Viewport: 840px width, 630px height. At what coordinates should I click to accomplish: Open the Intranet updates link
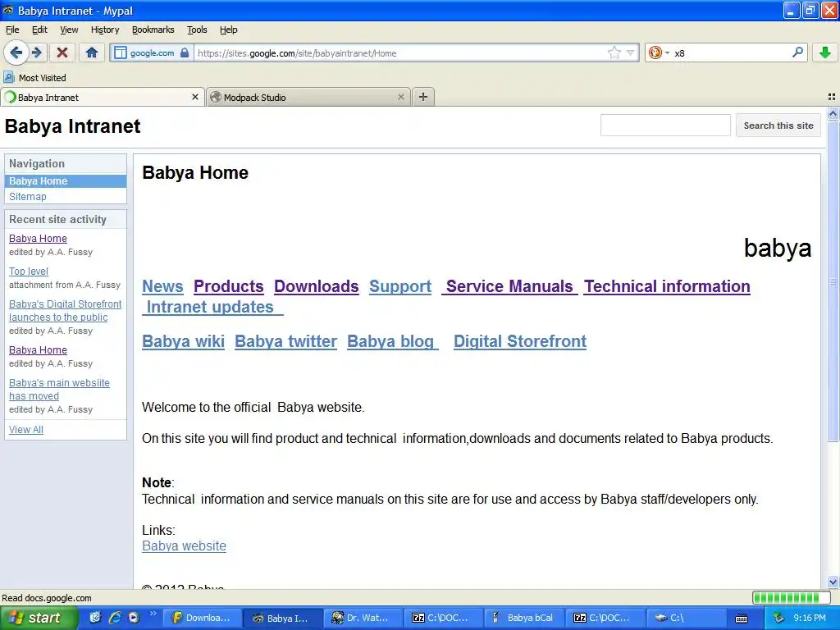point(212,307)
